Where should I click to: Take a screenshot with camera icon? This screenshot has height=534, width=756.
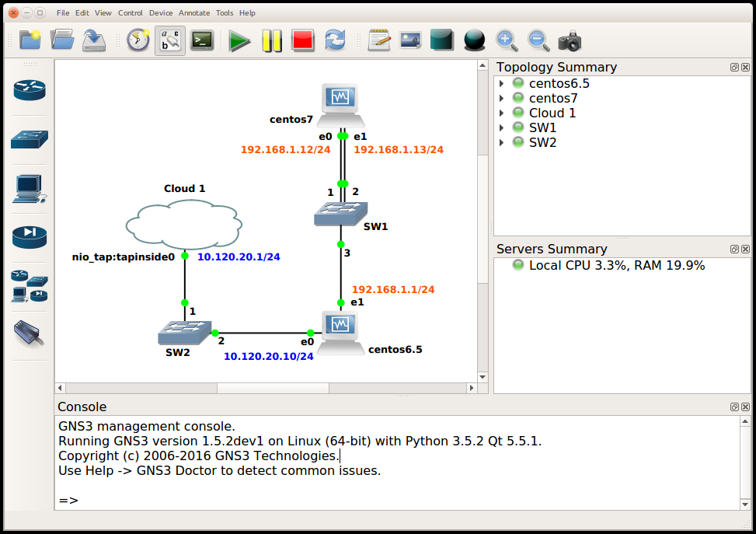570,41
